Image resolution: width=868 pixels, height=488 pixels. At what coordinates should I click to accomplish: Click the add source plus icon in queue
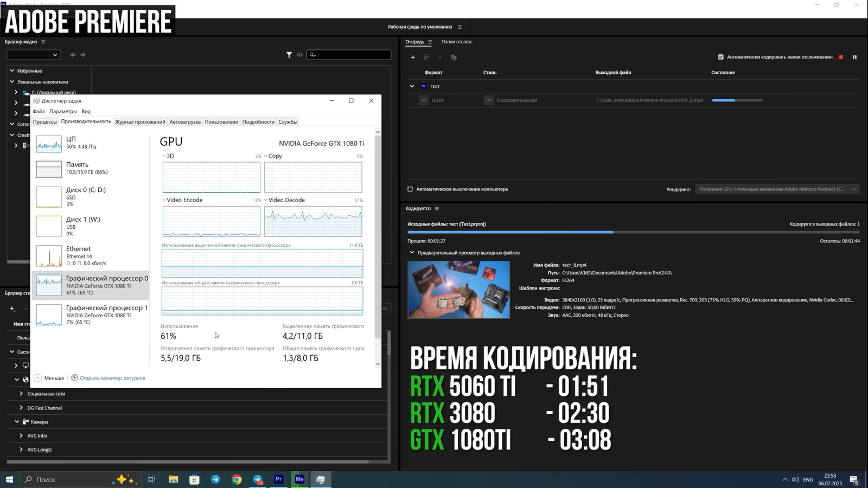tap(413, 57)
